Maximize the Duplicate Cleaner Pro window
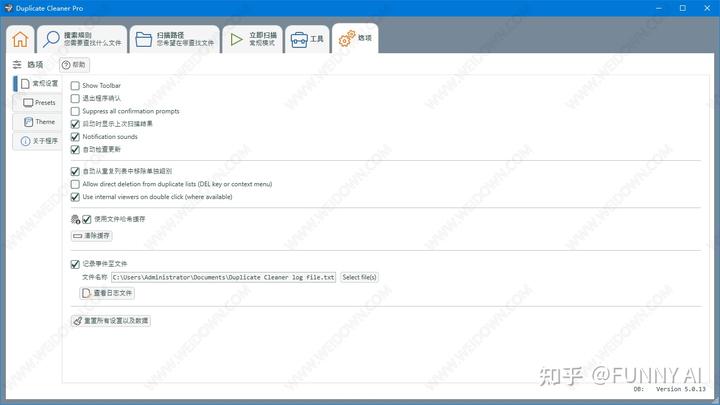Viewport: 720px width, 405px height. click(x=683, y=8)
